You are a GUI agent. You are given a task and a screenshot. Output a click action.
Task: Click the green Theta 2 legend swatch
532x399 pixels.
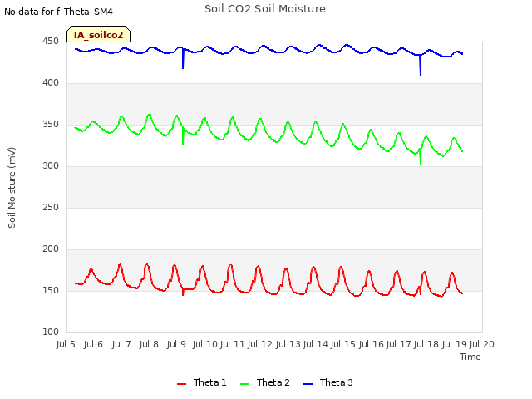(x=244, y=384)
